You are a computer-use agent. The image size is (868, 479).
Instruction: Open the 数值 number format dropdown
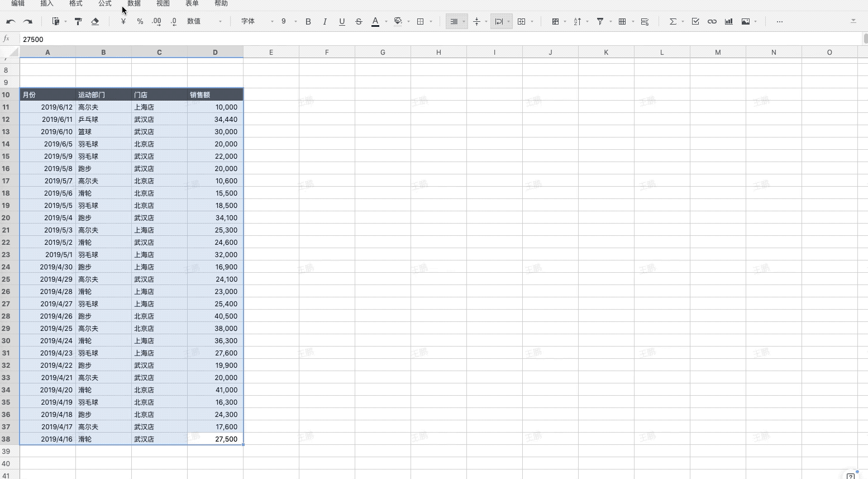[204, 22]
